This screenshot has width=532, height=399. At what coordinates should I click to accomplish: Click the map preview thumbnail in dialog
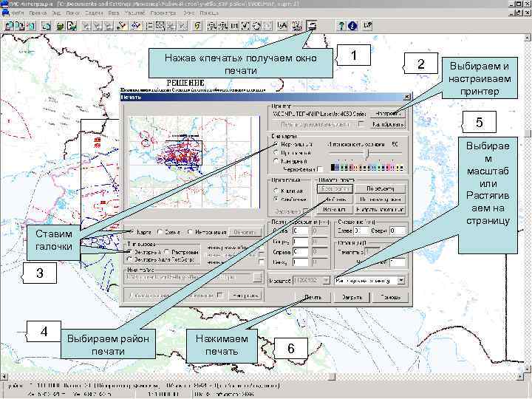[x=194, y=162]
